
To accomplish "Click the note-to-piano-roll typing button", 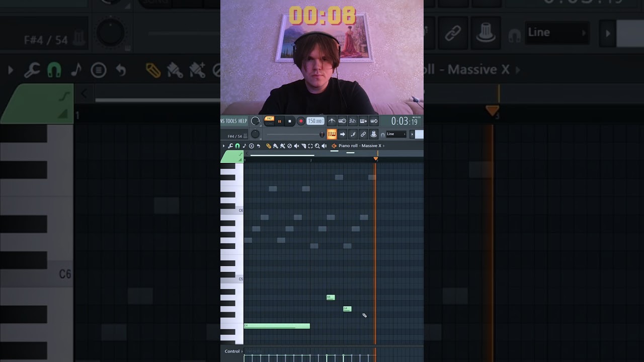I will point(353,134).
